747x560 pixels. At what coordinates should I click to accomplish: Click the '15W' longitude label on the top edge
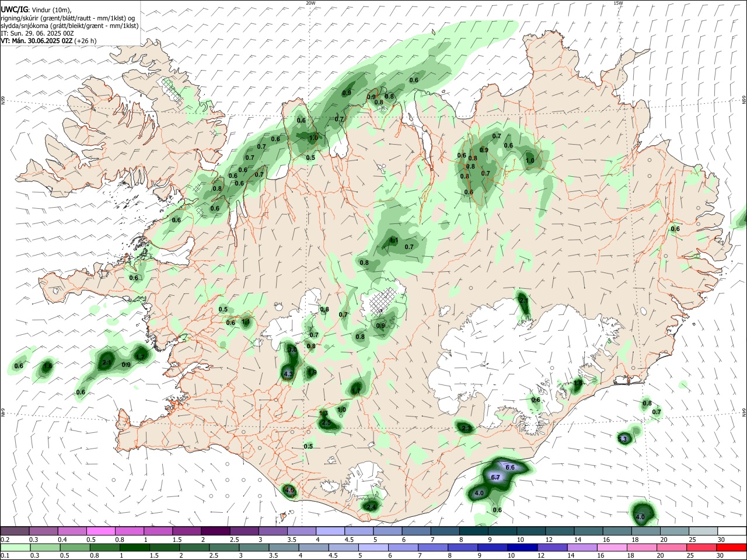click(618, 3)
